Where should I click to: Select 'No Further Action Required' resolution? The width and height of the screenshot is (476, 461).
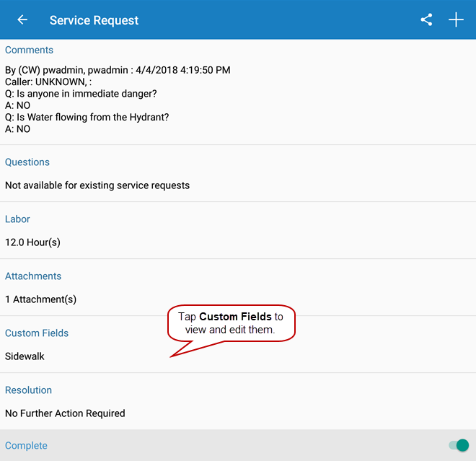(x=65, y=413)
